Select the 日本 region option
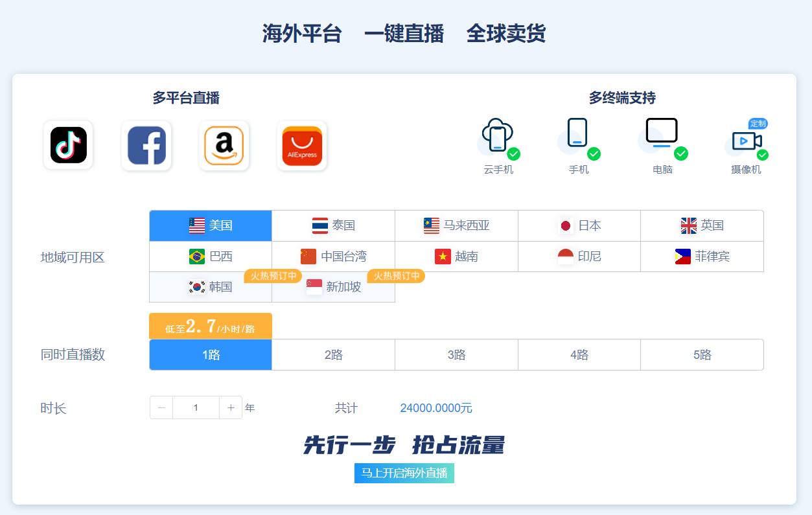The image size is (812, 515). click(579, 225)
